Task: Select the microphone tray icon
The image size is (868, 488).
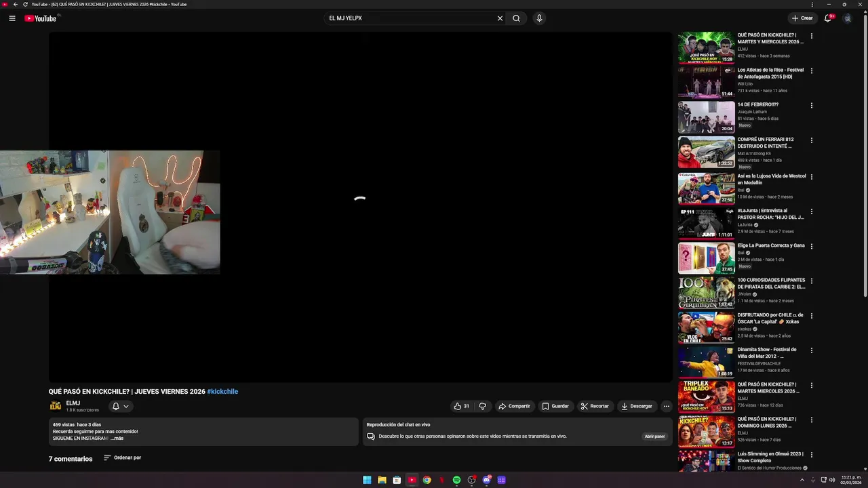Action: [x=812, y=480]
